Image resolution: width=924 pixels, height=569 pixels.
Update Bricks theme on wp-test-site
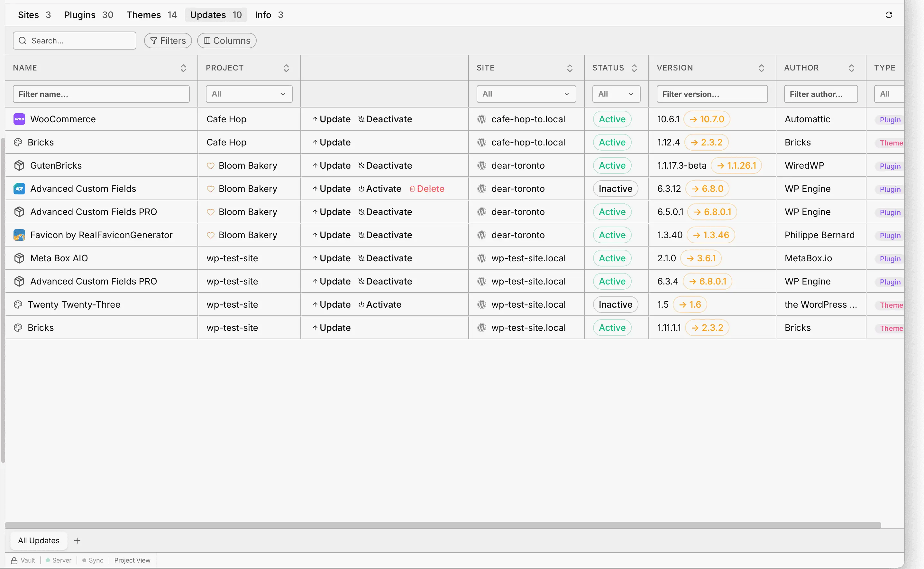[331, 328]
